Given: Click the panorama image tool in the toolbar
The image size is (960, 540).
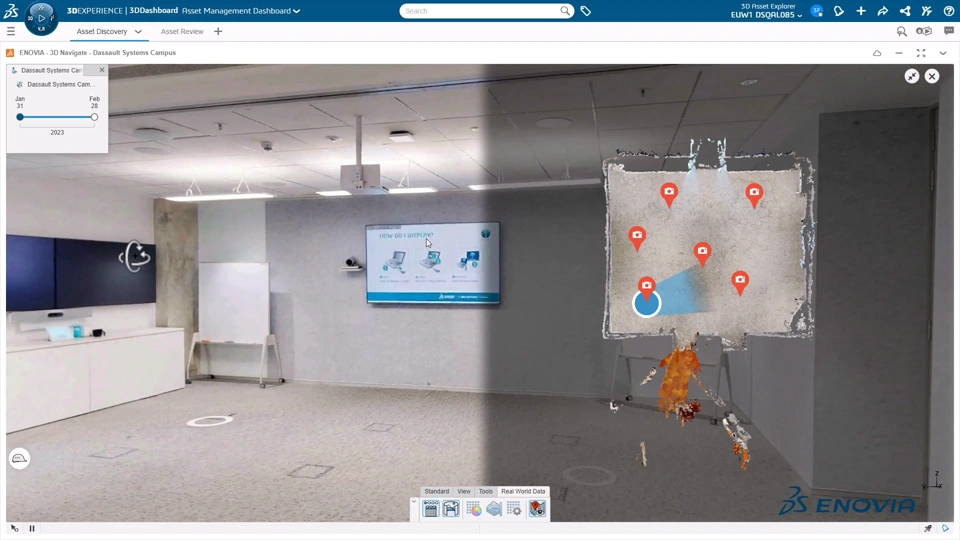Looking at the screenshot, I should click(451, 509).
